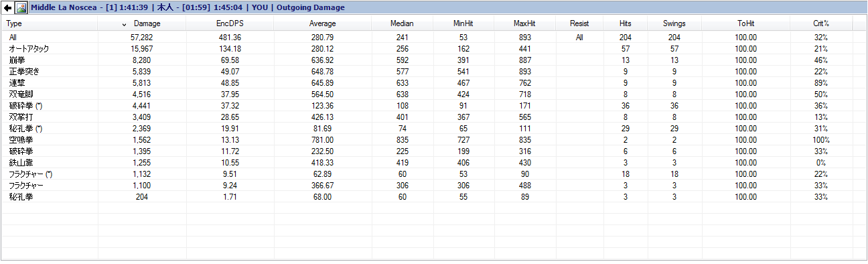Sort by the Damage column header
The width and height of the screenshot is (868, 264).
tap(142, 23)
